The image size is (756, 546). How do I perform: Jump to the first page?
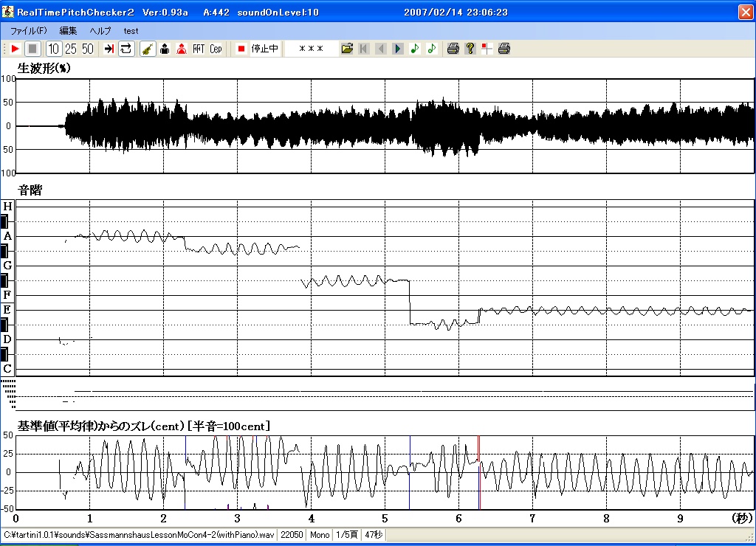point(364,49)
